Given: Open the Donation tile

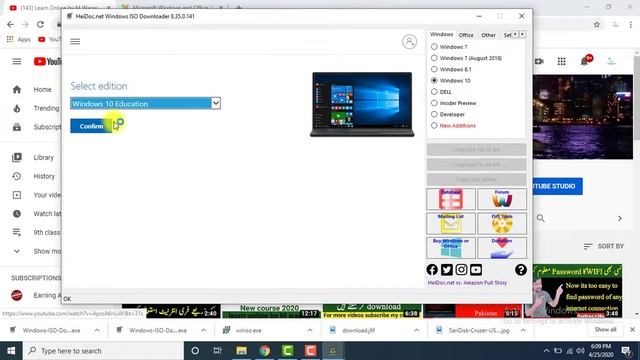Looking at the screenshot, I should (x=502, y=248).
